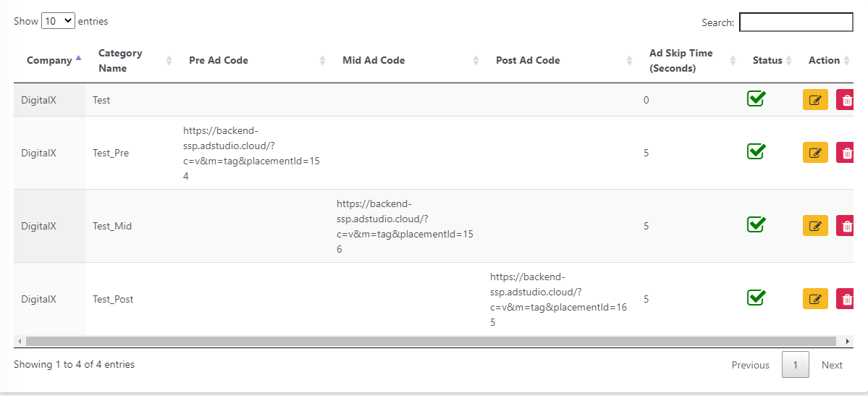Toggle status checkbox for Test_Pre row
This screenshot has height=396, width=868.
click(x=757, y=151)
